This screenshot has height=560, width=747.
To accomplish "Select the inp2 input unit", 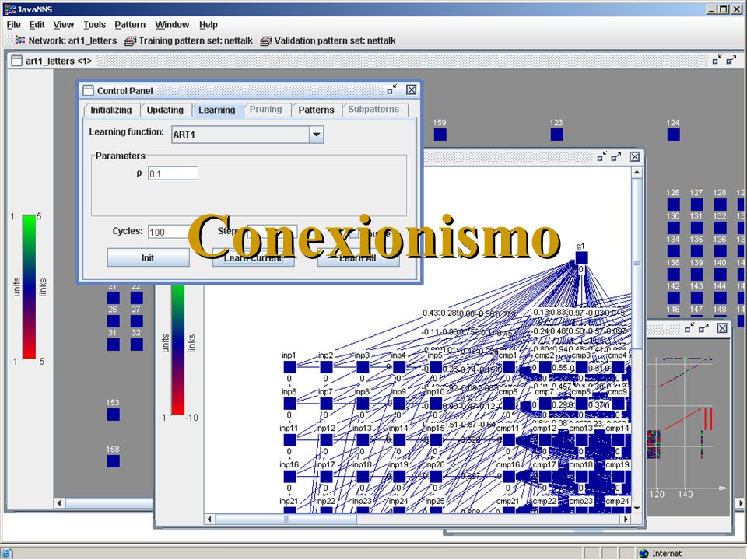I will tap(326, 367).
